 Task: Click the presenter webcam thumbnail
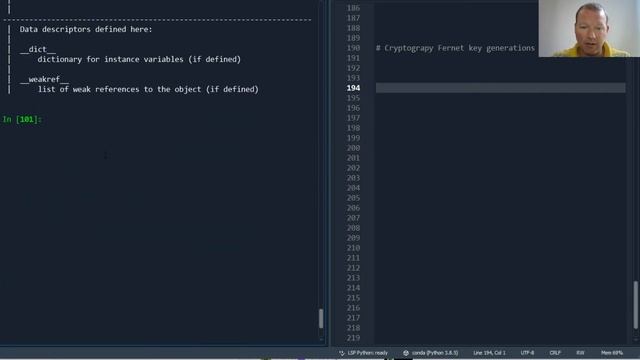589,28
